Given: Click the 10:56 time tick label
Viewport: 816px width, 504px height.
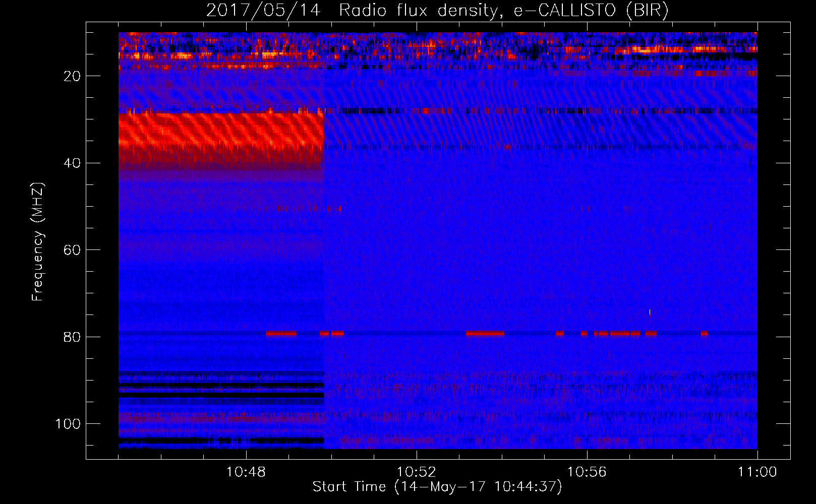Looking at the screenshot, I should [x=587, y=472].
